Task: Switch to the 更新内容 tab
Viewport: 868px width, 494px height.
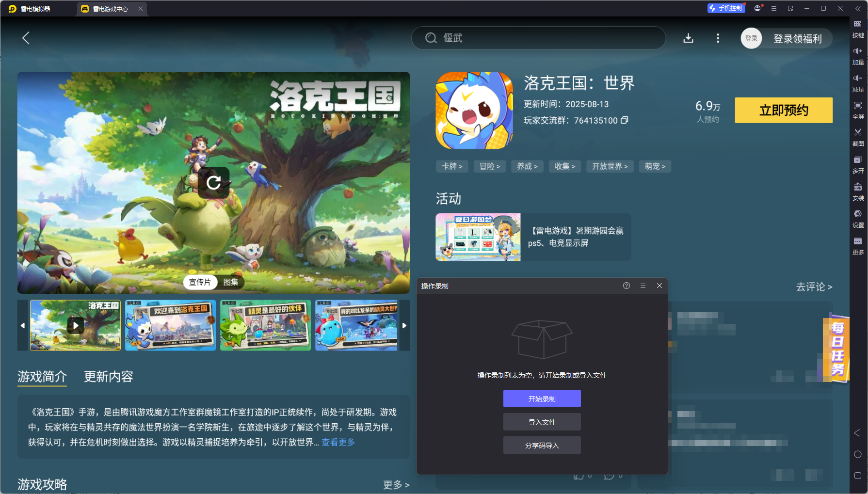Action: (x=109, y=377)
